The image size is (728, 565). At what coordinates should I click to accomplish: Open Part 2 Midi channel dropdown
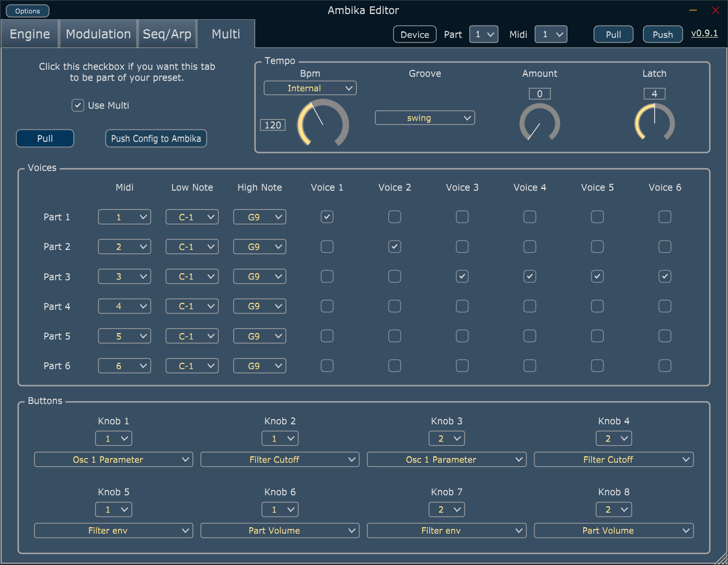124,246
